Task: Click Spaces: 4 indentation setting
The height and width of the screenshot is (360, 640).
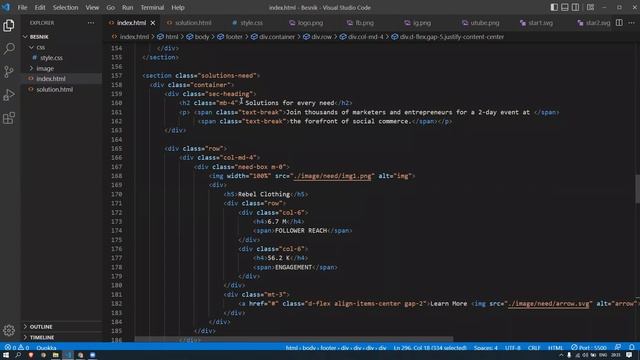Action: point(486,348)
